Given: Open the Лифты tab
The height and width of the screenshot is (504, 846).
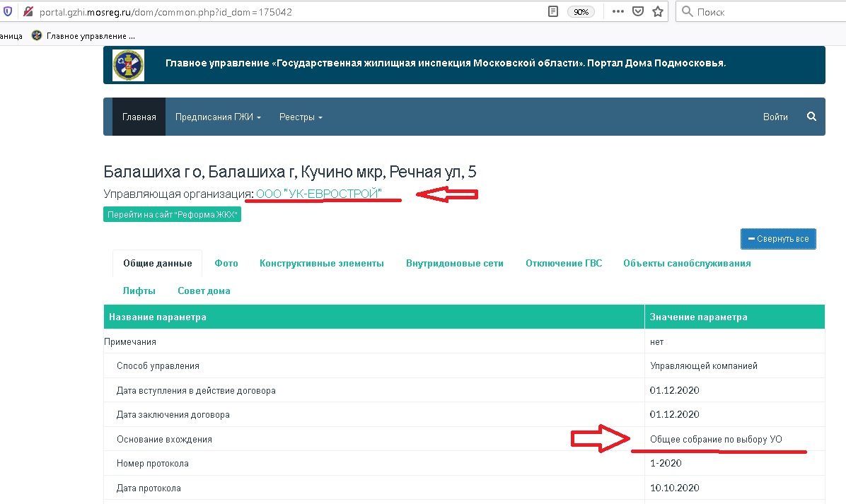Looking at the screenshot, I should pyautogui.click(x=139, y=291).
